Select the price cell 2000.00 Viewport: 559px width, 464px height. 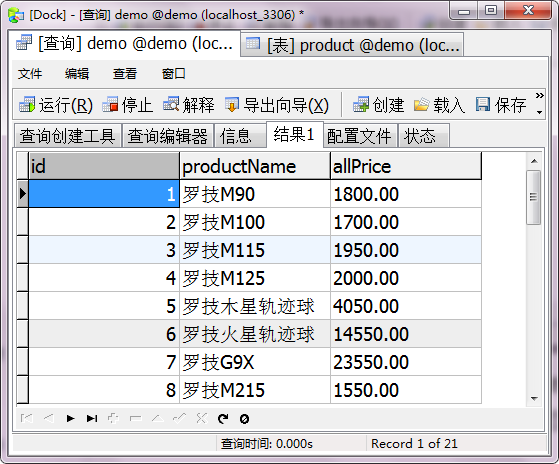[406, 278]
